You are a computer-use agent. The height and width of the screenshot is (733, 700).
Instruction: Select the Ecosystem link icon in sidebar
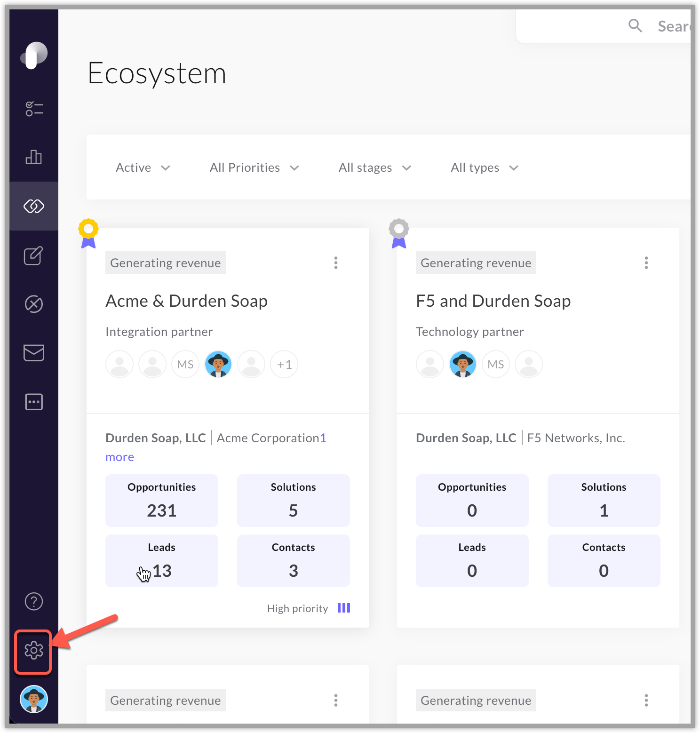pos(34,206)
